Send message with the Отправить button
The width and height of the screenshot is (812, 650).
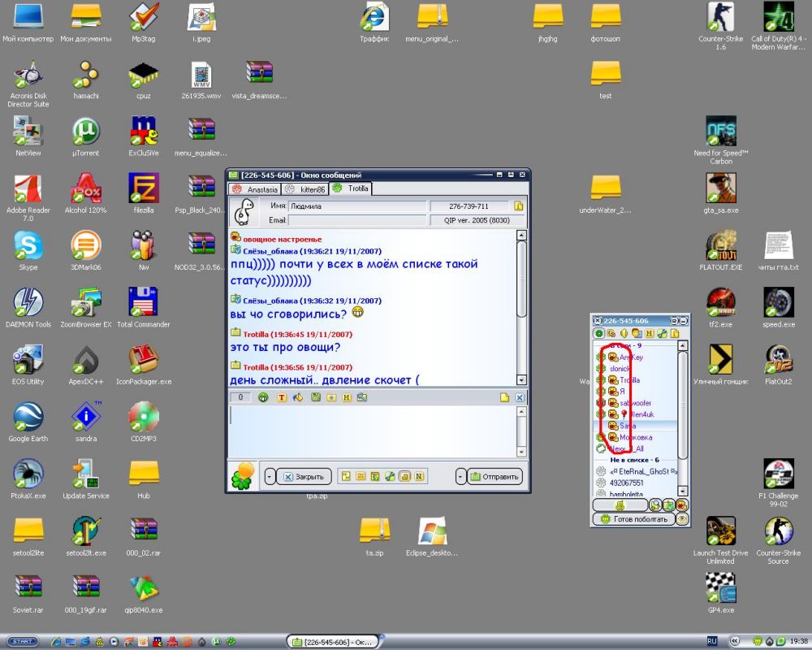tap(495, 476)
